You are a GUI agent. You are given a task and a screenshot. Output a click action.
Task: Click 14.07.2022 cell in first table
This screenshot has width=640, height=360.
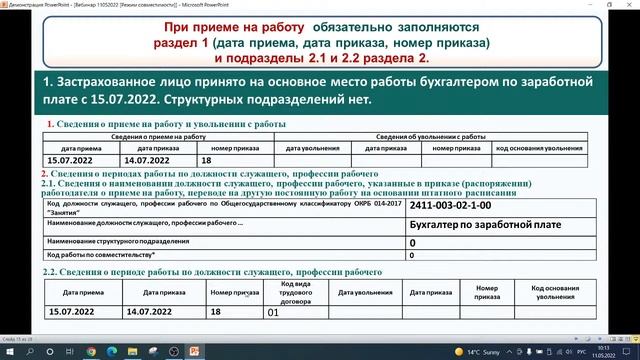point(158,160)
